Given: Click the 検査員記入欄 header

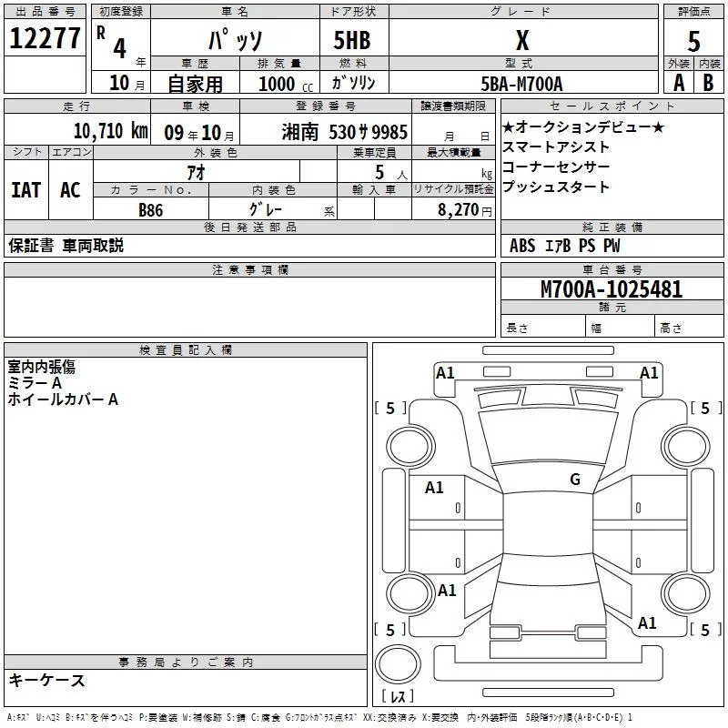Looking at the screenshot, I should (186, 350).
